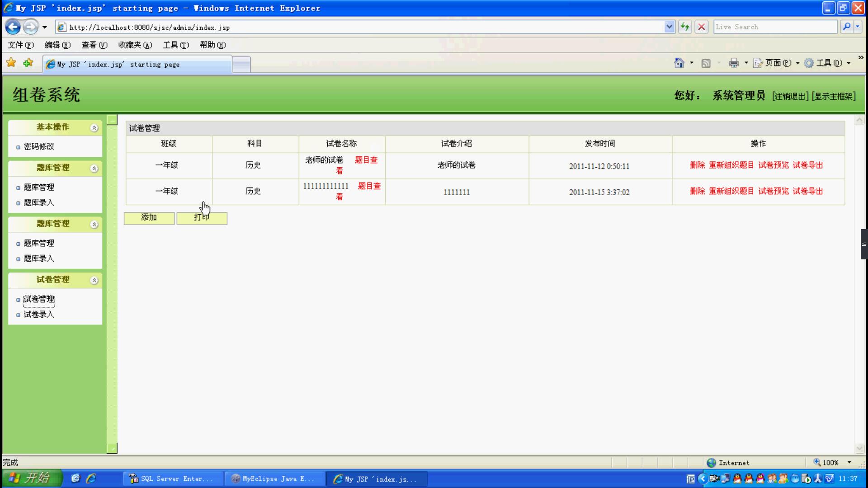868x488 pixels.
Task: Switch to MyEclipse Java taskbar window
Action: pyautogui.click(x=275, y=479)
